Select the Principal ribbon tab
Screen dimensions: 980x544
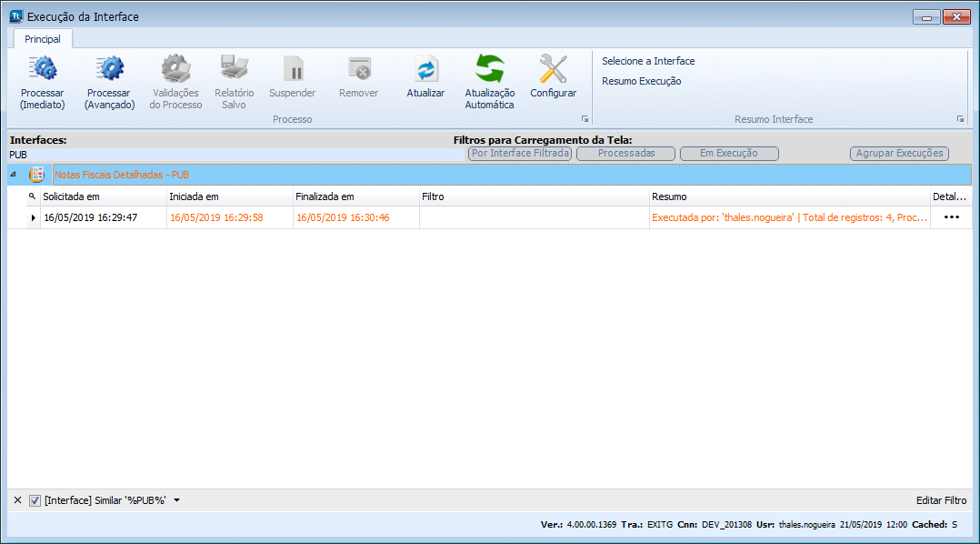(x=43, y=39)
